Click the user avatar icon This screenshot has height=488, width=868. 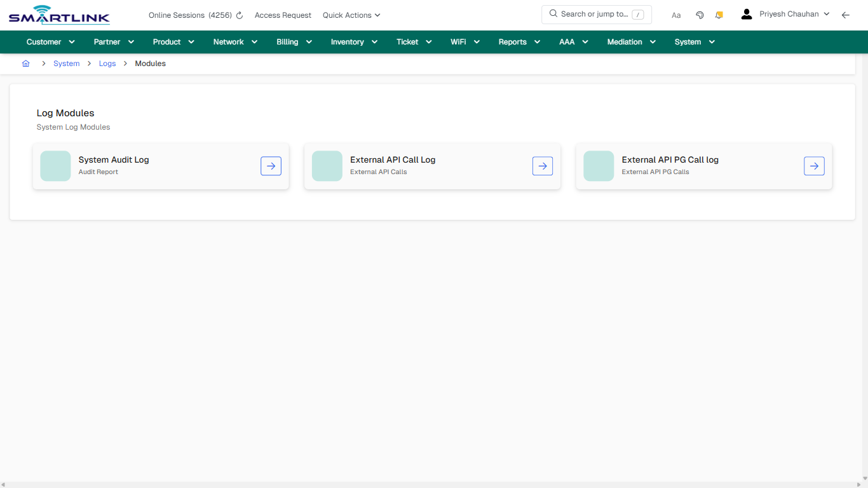(746, 13)
